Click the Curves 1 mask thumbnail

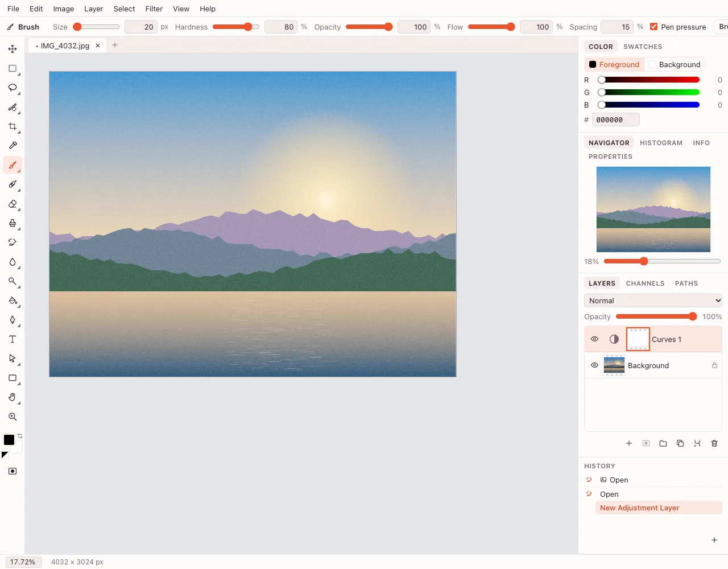point(638,339)
